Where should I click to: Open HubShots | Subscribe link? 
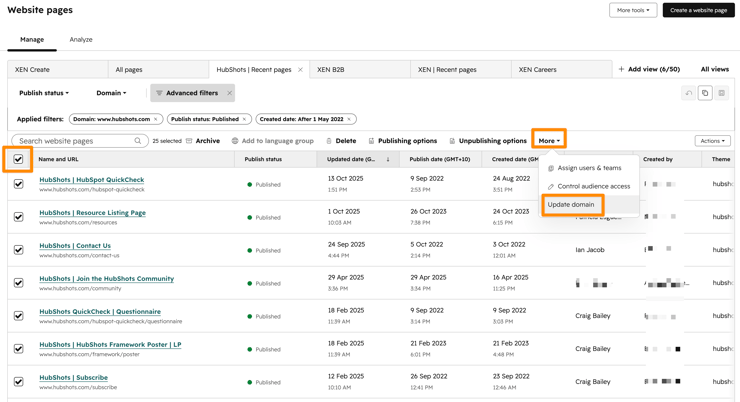click(74, 378)
